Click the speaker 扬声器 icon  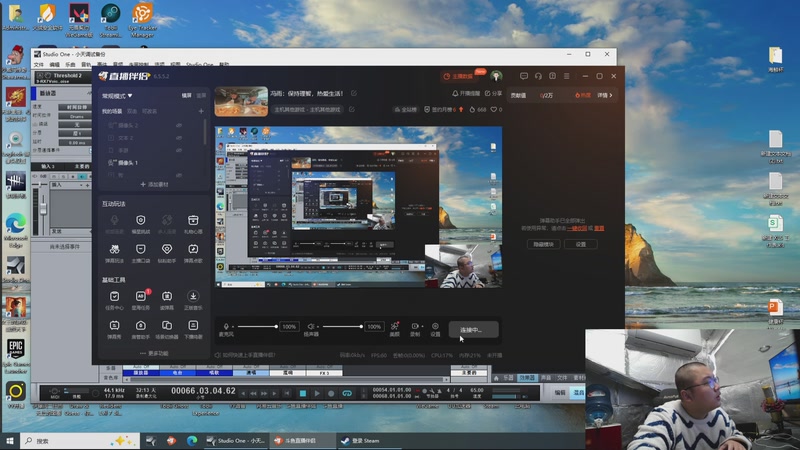[311, 327]
